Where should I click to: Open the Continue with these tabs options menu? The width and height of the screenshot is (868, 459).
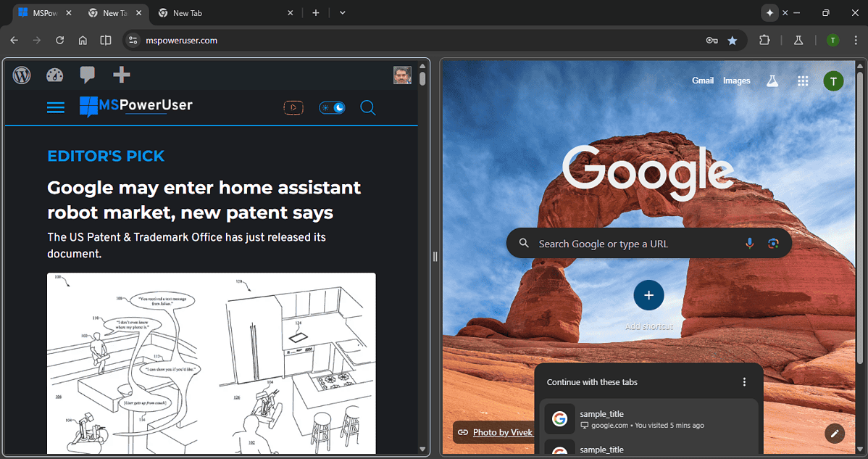(744, 381)
